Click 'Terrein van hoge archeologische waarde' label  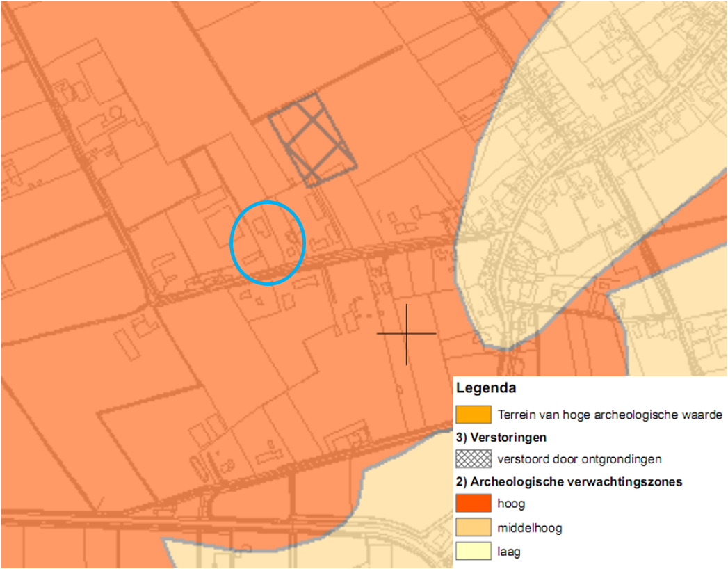click(610, 415)
